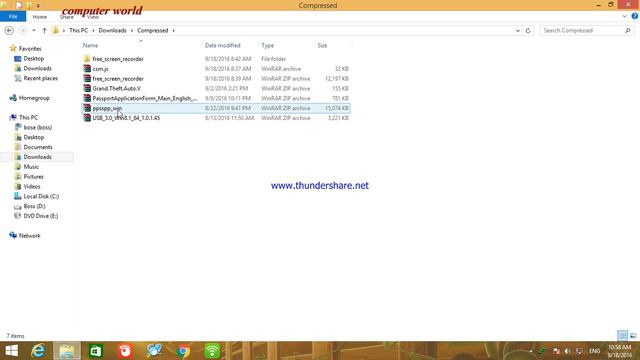Screen dimensions: 640x360
Task: Open Downloads under Favorites
Action: [x=37, y=68]
